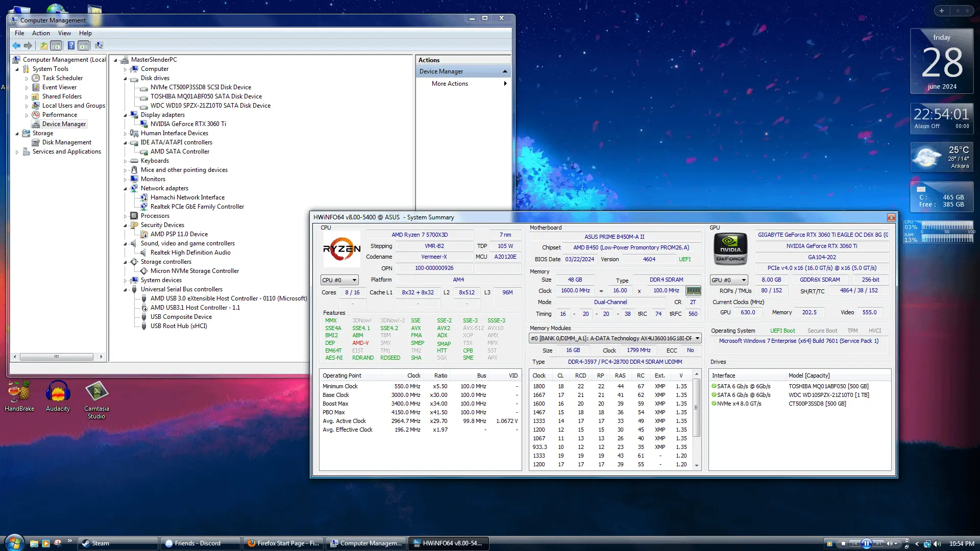This screenshot has width=980, height=551.
Task: Select Event Viewer in the console tree
Action: click(x=59, y=87)
